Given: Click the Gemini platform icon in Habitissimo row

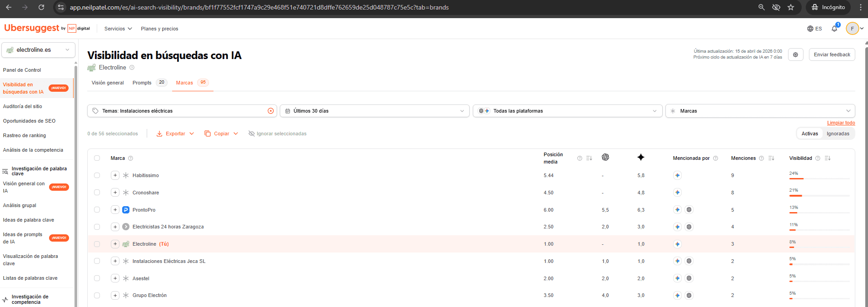Looking at the screenshot, I should (x=677, y=175).
